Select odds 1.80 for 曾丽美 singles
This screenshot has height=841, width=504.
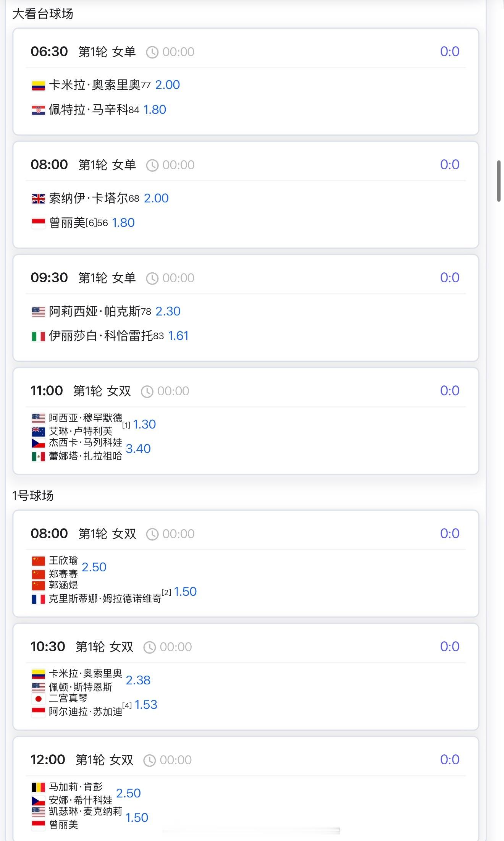[x=123, y=223]
